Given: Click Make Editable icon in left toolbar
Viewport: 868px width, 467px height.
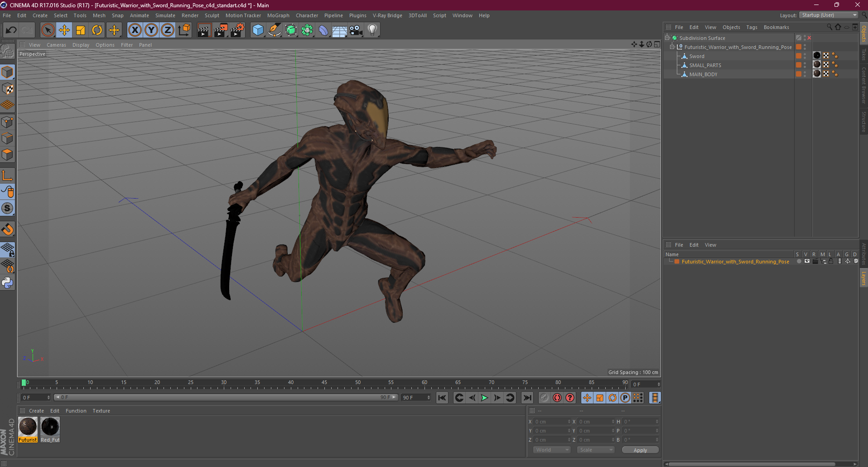Looking at the screenshot, I should [8, 52].
